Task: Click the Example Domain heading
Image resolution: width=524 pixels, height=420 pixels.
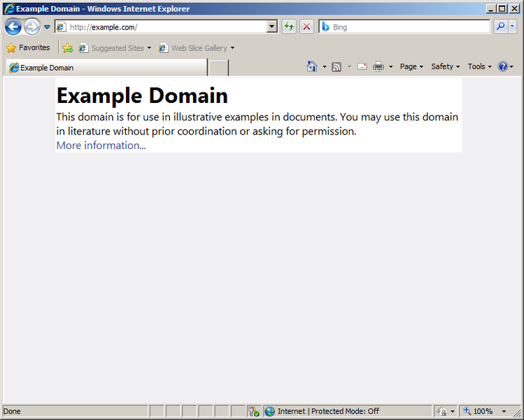Action: [x=142, y=96]
